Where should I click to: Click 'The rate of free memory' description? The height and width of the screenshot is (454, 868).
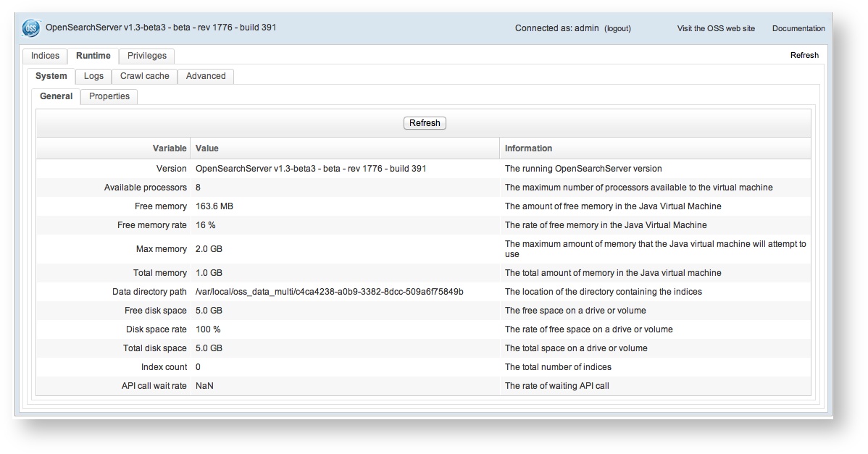pyautogui.click(x=606, y=225)
